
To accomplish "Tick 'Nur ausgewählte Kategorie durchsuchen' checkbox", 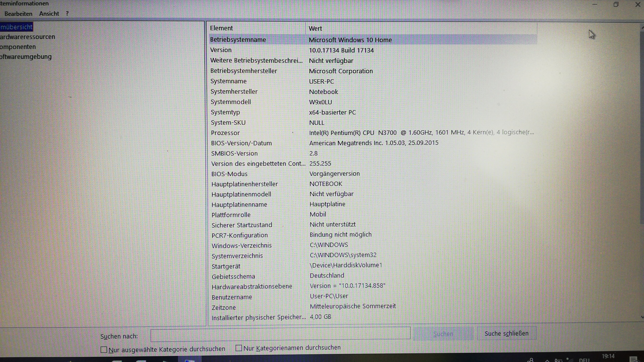I will [x=104, y=349].
